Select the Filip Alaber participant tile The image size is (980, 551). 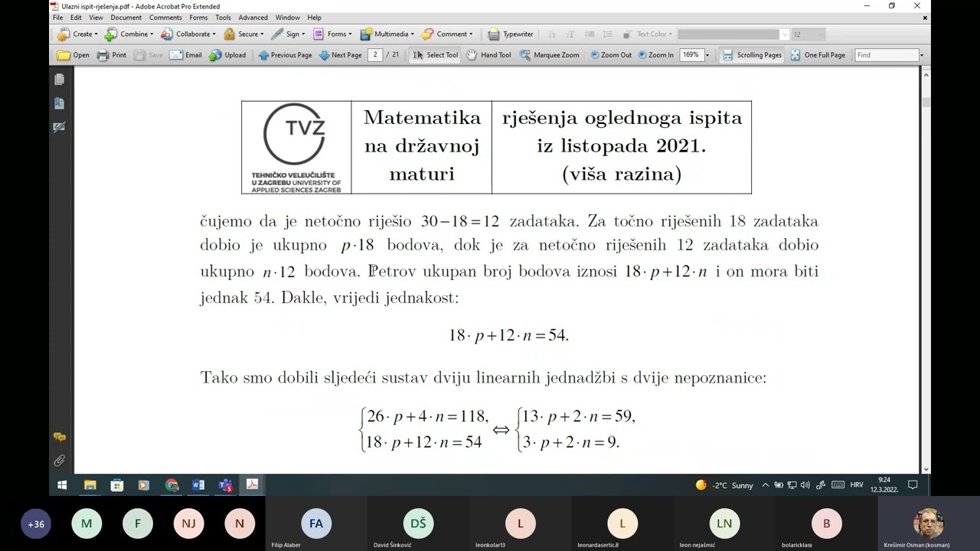(316, 523)
